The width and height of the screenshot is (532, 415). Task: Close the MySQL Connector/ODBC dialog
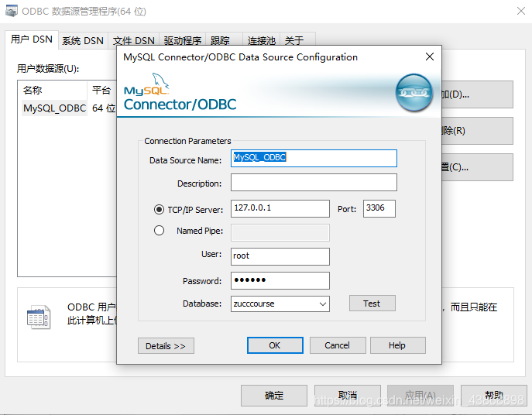point(430,57)
